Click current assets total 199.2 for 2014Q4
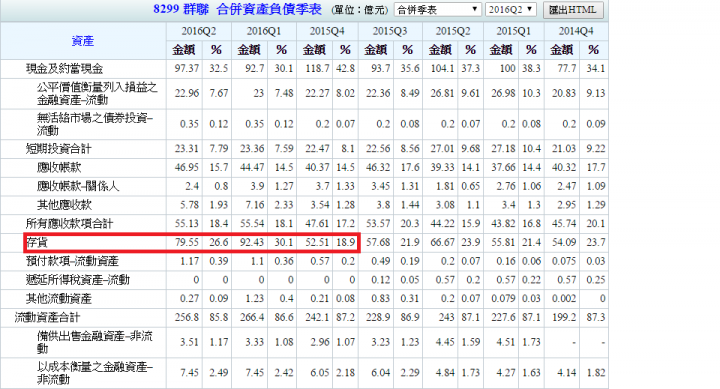The height and width of the screenshot is (389, 720). pyautogui.click(x=564, y=317)
